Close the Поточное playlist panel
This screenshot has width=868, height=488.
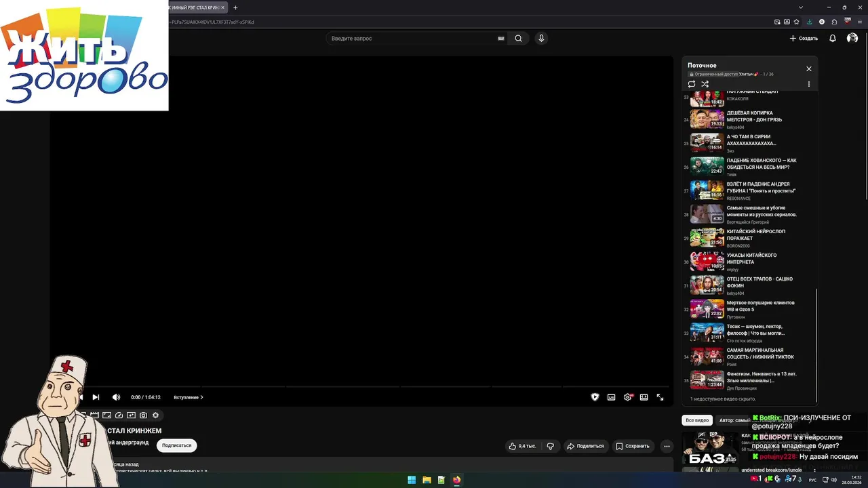click(x=808, y=69)
